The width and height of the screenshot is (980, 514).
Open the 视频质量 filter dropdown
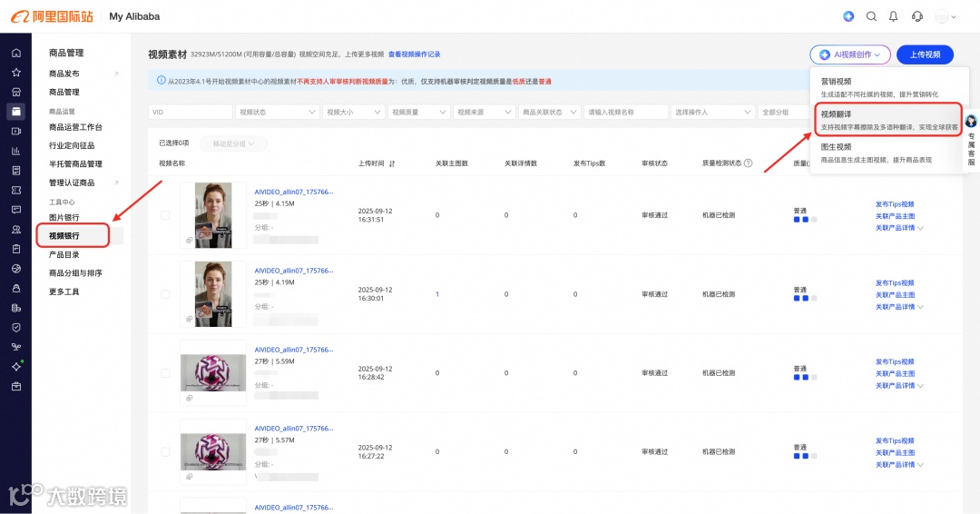click(x=418, y=112)
